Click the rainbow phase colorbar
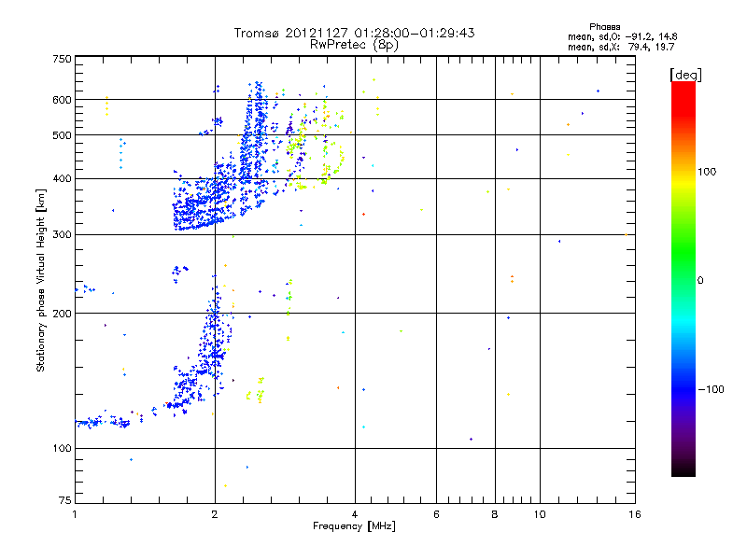The image size is (747, 560). pyautogui.click(x=684, y=279)
